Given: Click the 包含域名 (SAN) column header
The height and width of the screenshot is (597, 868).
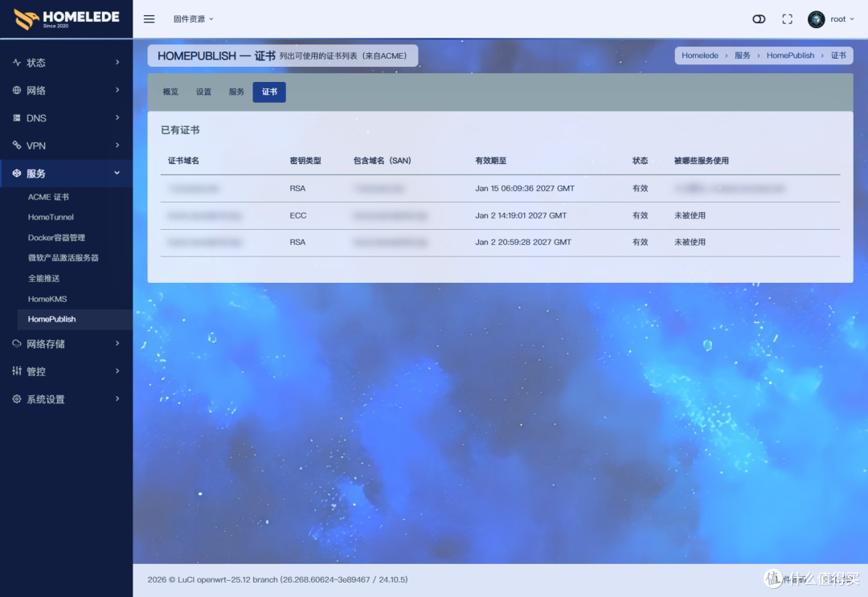Looking at the screenshot, I should 383,161.
